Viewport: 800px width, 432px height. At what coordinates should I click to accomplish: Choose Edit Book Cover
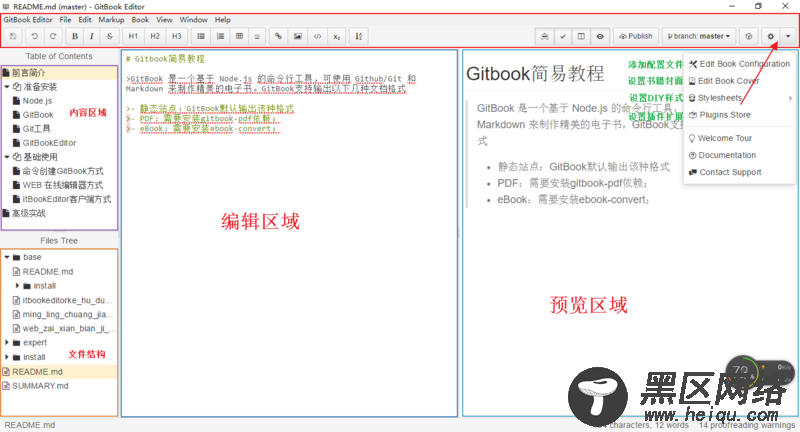[739, 81]
